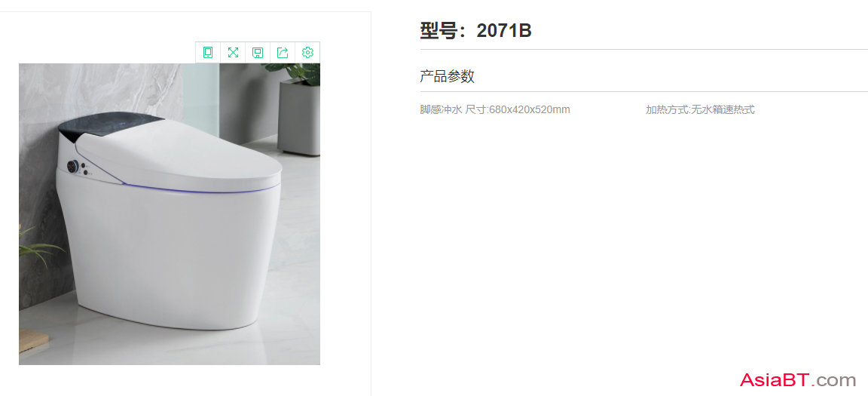Click the gray planter in photo background
This screenshot has height=396, width=868.
pyautogui.click(x=298, y=118)
